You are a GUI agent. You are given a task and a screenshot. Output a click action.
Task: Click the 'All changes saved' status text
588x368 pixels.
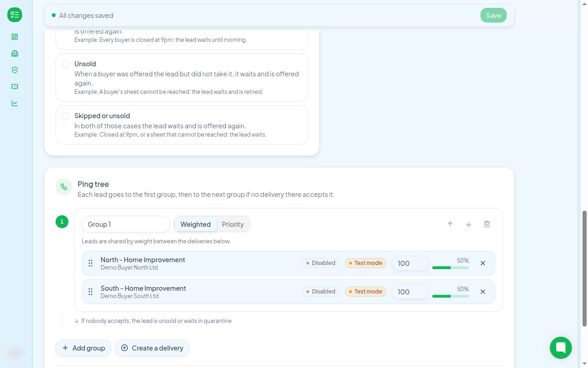tap(86, 16)
